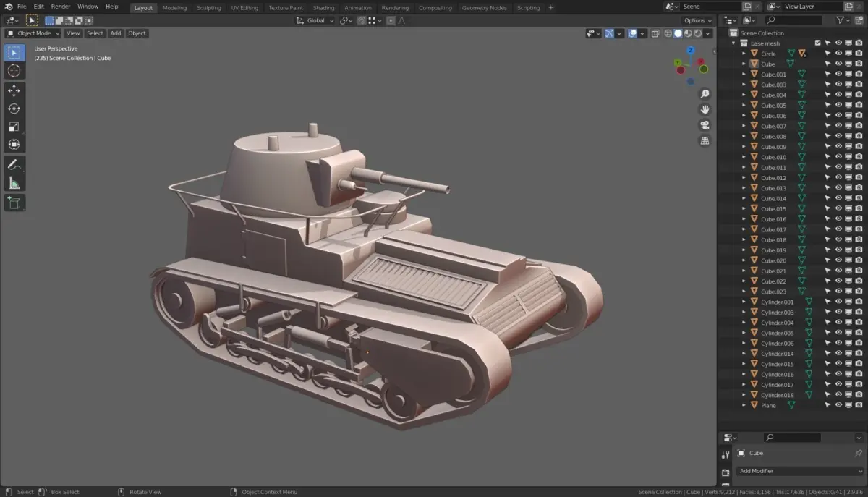
Task: Open the Geometry Nodes workspace tab
Action: 484,7
